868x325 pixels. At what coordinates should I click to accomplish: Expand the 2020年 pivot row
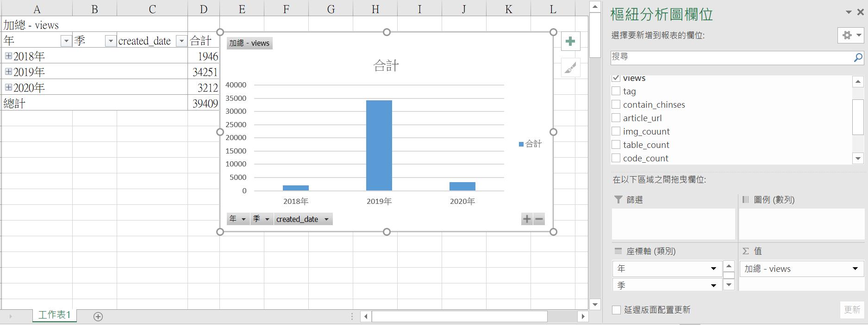pyautogui.click(x=8, y=87)
